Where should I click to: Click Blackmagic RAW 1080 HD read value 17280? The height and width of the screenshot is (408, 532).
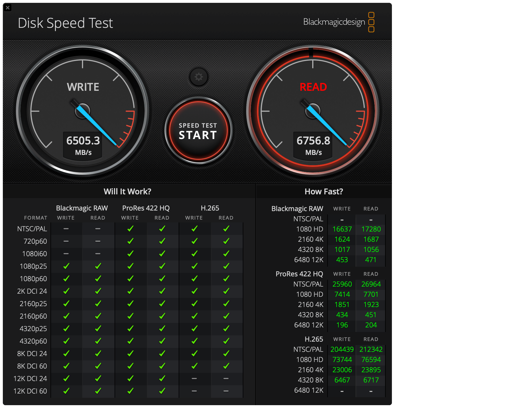371,229
